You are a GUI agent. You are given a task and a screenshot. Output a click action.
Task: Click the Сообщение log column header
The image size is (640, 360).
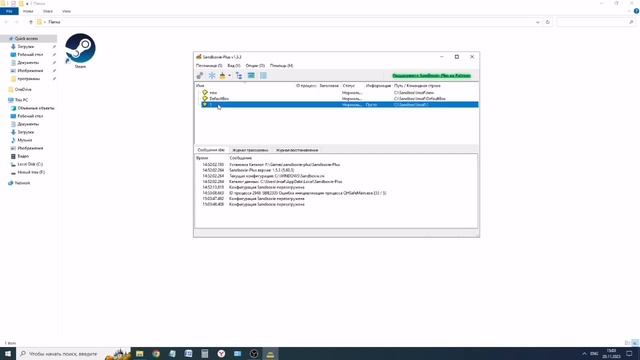[x=240, y=158]
